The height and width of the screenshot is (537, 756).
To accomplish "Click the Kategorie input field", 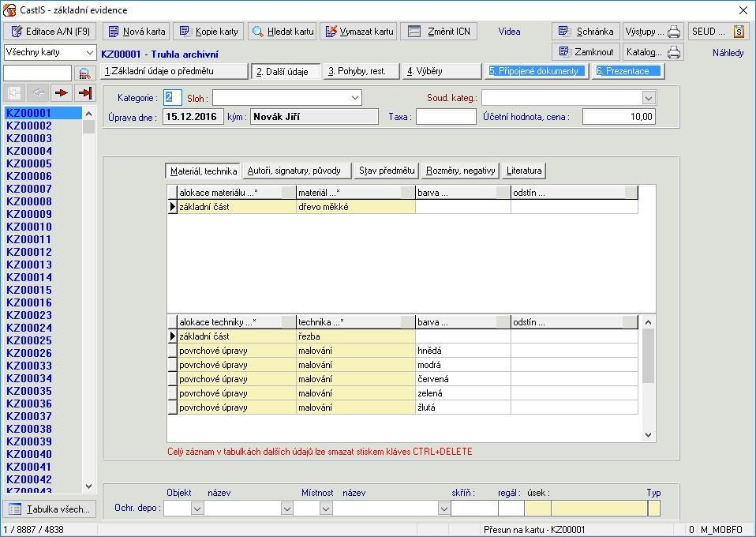I will coord(173,97).
